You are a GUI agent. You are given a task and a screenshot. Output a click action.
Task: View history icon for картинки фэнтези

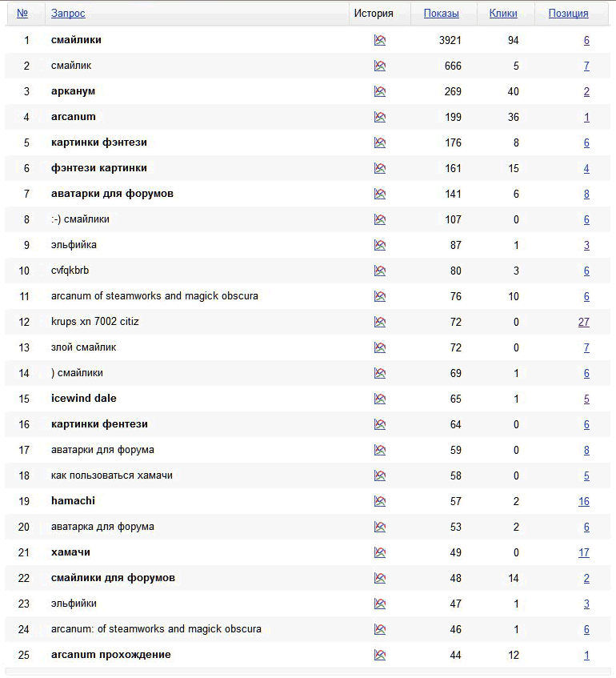(x=379, y=142)
